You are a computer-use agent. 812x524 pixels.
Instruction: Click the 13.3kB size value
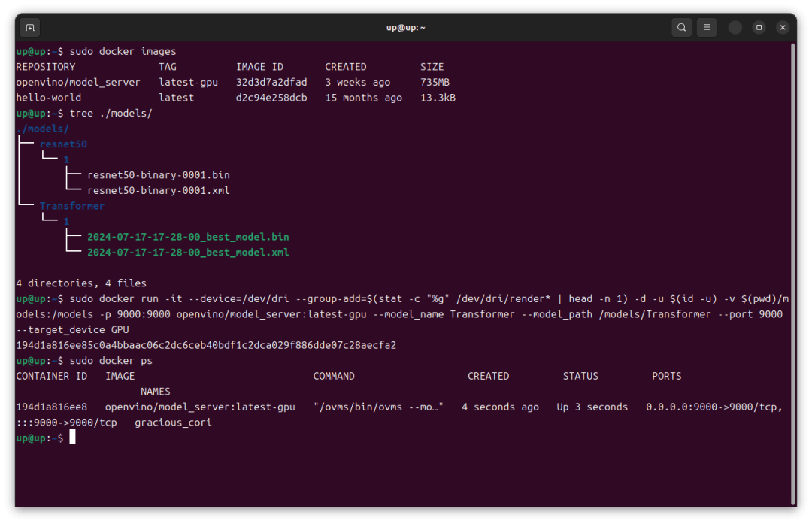coord(438,97)
